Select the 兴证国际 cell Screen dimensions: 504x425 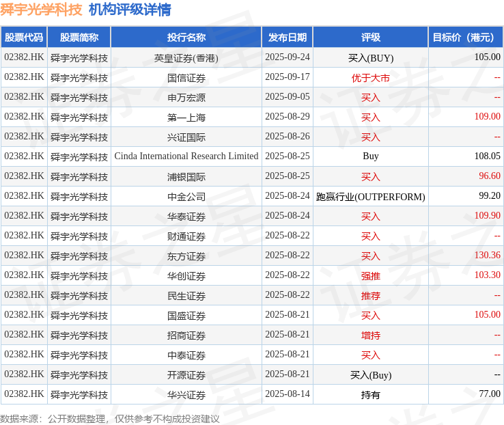click(x=186, y=137)
